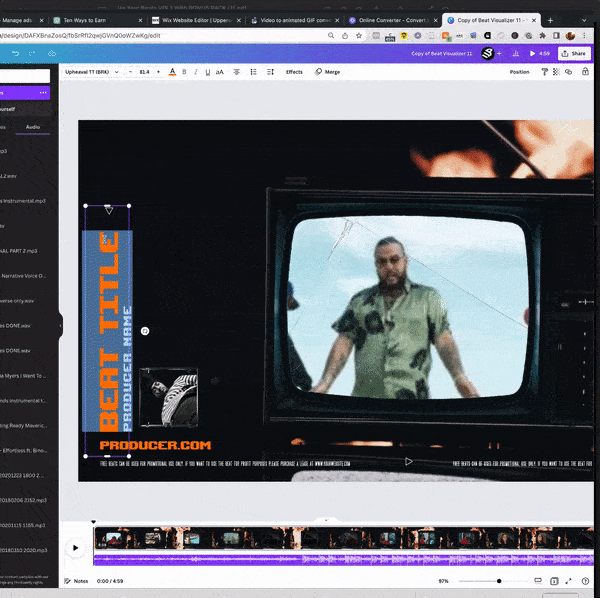Add collaborator with plus icon
Screen dimensions: 600x598
coord(499,54)
